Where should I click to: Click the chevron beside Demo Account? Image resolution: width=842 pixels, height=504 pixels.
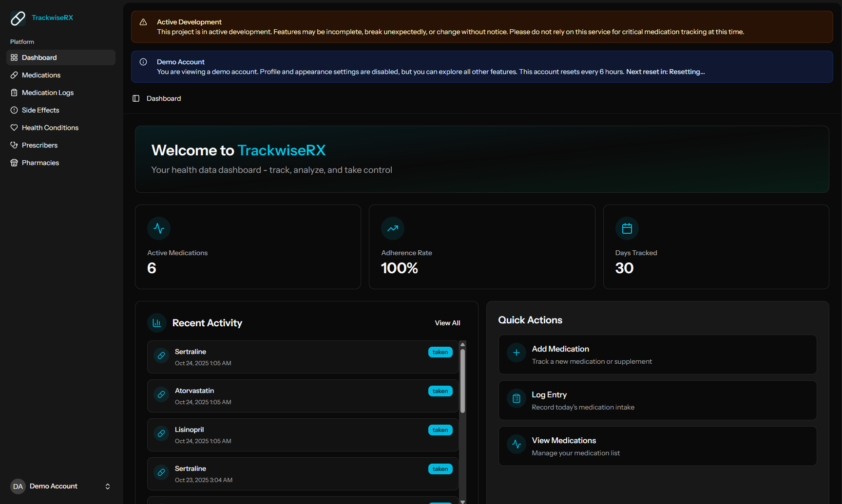coord(108,486)
